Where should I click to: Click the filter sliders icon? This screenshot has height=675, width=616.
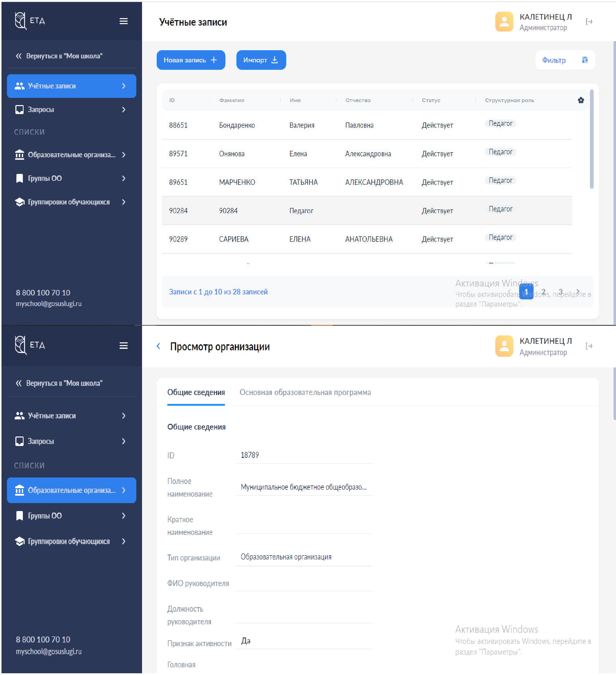[584, 60]
